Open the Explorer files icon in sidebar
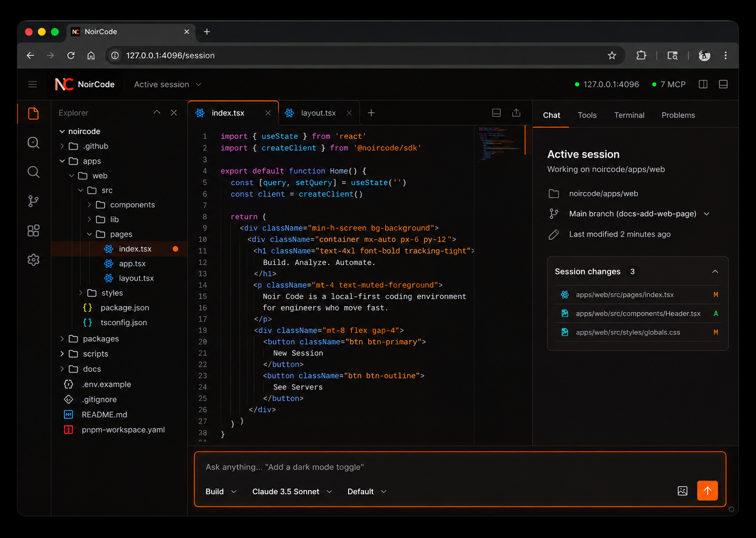Screen dimensions: 756x538 pos(34,113)
